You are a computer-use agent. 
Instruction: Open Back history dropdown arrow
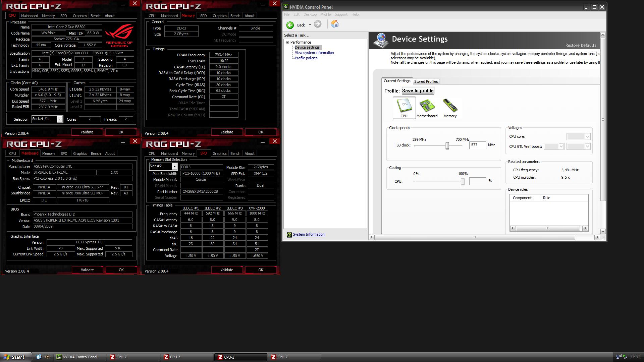coord(310,25)
